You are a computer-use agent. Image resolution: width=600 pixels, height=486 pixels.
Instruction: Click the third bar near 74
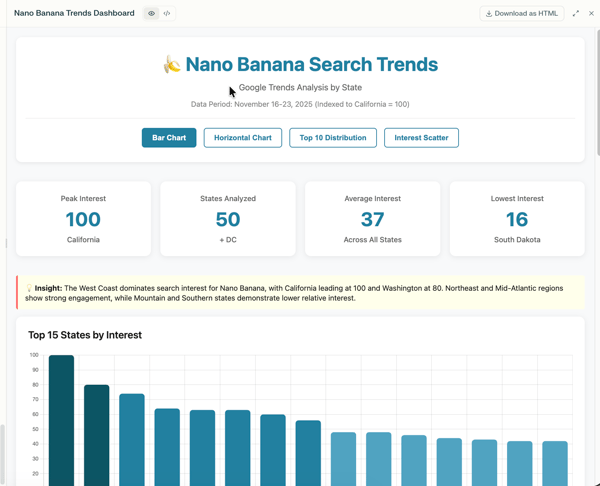[132, 440]
